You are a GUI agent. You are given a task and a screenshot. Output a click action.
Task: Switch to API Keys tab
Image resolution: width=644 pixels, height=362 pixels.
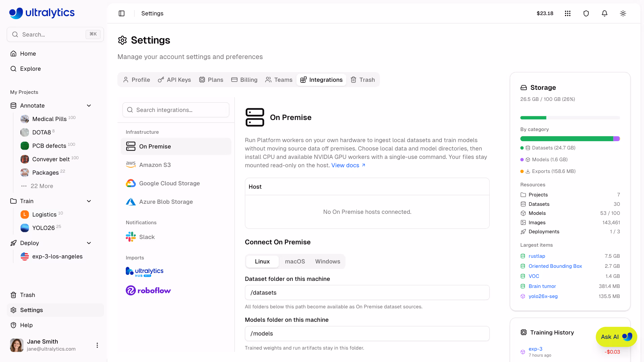pyautogui.click(x=174, y=80)
